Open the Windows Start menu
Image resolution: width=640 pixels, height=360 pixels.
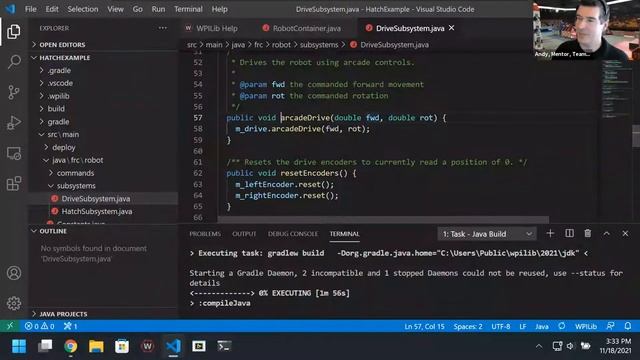point(19,346)
